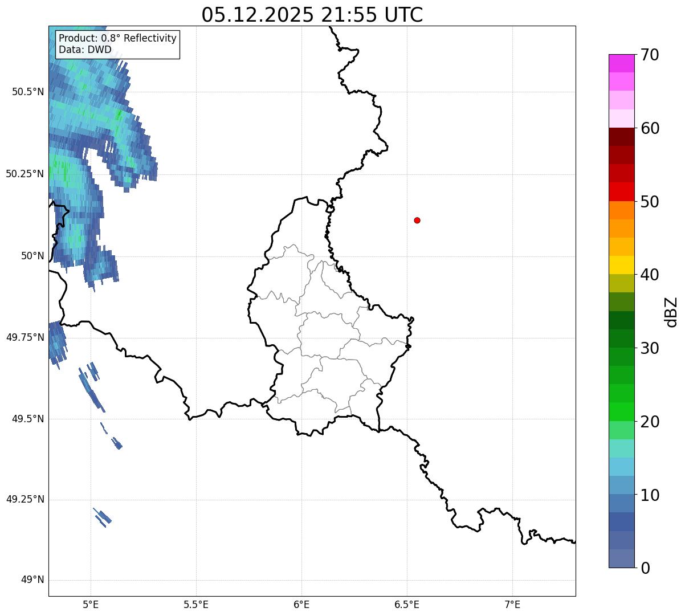Image resolution: width=685 pixels, height=616 pixels.
Task: Click the bright red colorbar swatch at 50 dBZ
Action: pos(622,192)
